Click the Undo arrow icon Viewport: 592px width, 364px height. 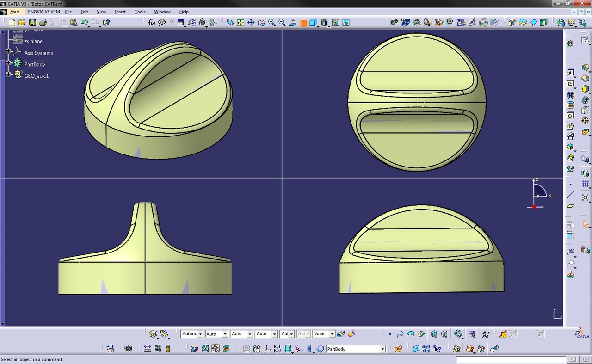point(84,22)
